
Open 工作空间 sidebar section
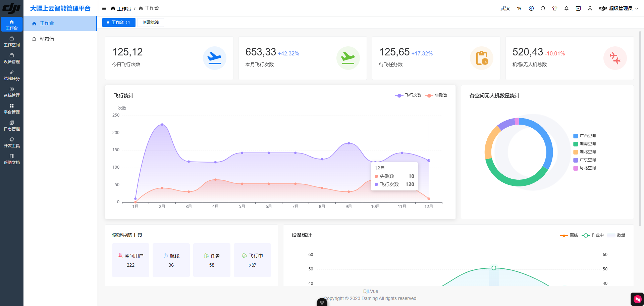pyautogui.click(x=12, y=42)
